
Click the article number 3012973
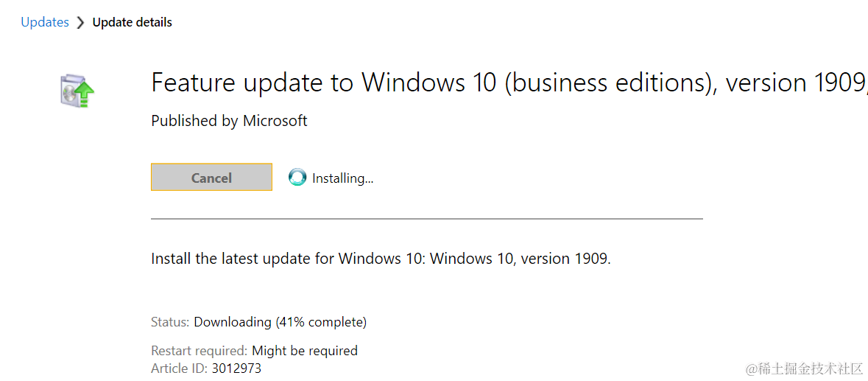point(236,368)
